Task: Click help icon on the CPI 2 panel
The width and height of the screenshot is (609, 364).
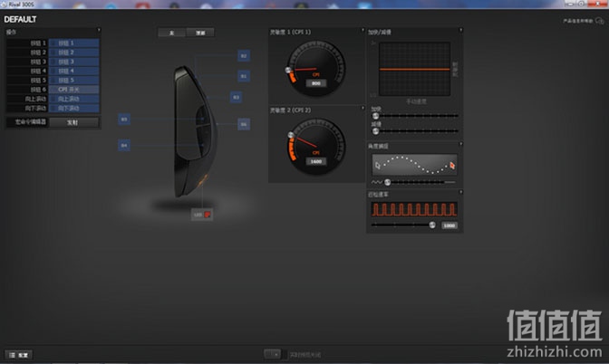Action: pos(362,109)
